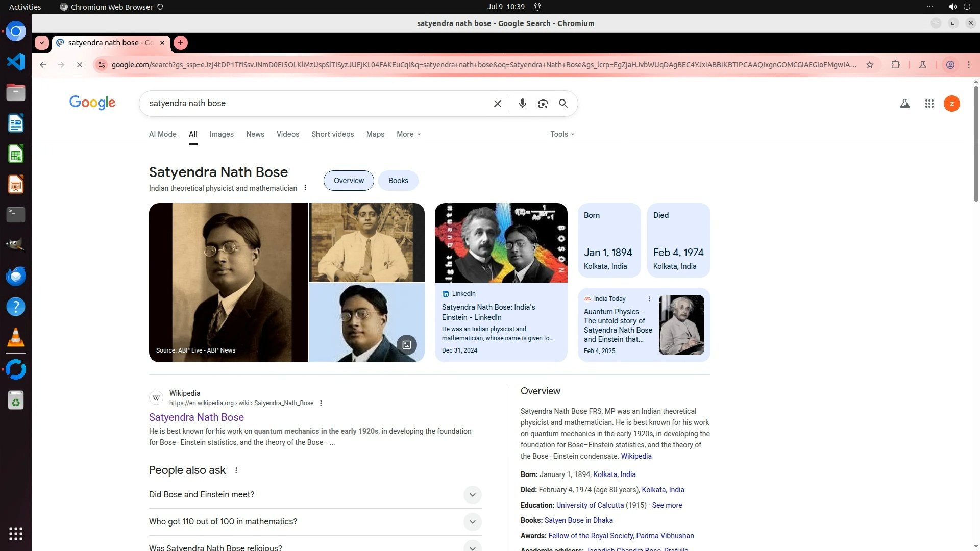980x551 pixels.
Task: Open the Tools dropdown
Action: pyautogui.click(x=562, y=134)
